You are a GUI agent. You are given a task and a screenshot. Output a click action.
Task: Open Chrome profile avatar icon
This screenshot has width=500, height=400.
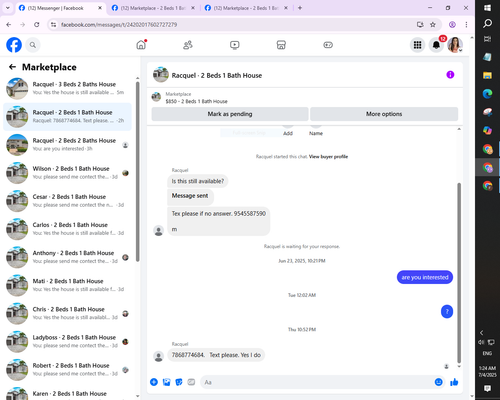452,24
